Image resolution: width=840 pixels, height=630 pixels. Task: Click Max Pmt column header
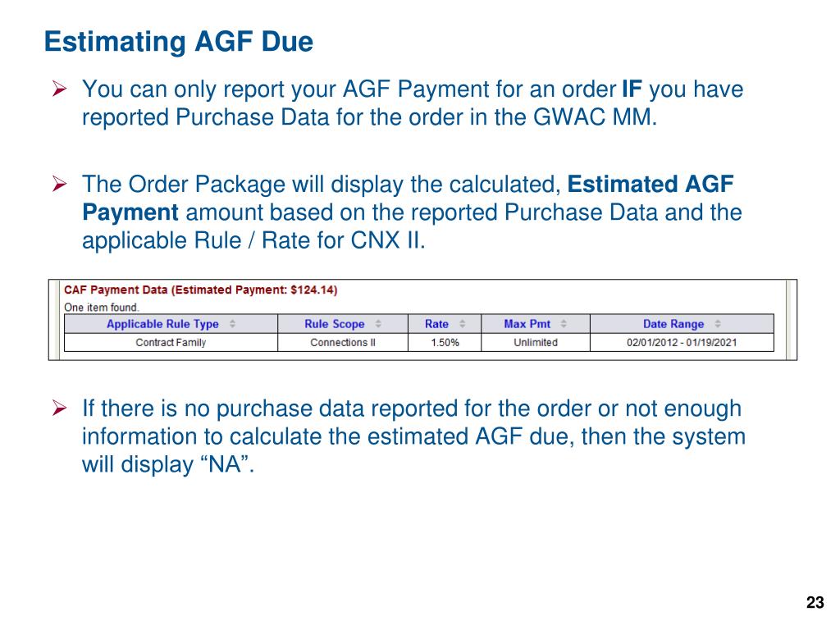click(527, 323)
